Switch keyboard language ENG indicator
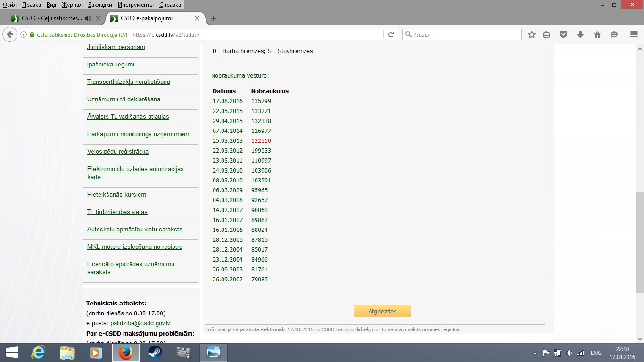The width and height of the screenshot is (644, 362). point(596,353)
